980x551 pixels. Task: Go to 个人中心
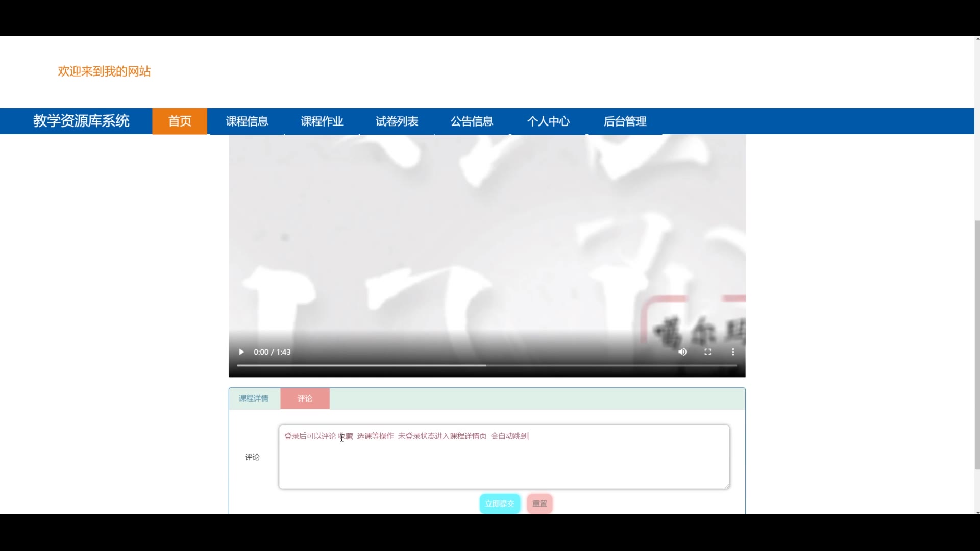click(x=548, y=121)
